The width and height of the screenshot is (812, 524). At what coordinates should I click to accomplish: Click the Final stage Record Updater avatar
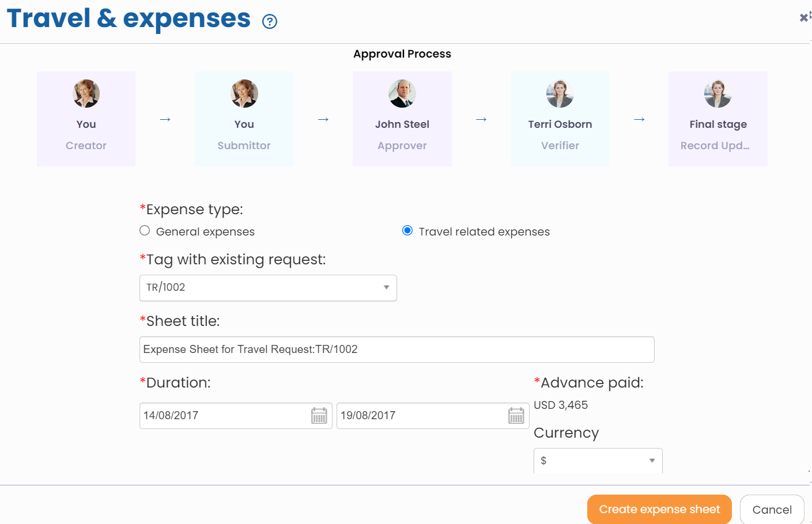coord(717,93)
